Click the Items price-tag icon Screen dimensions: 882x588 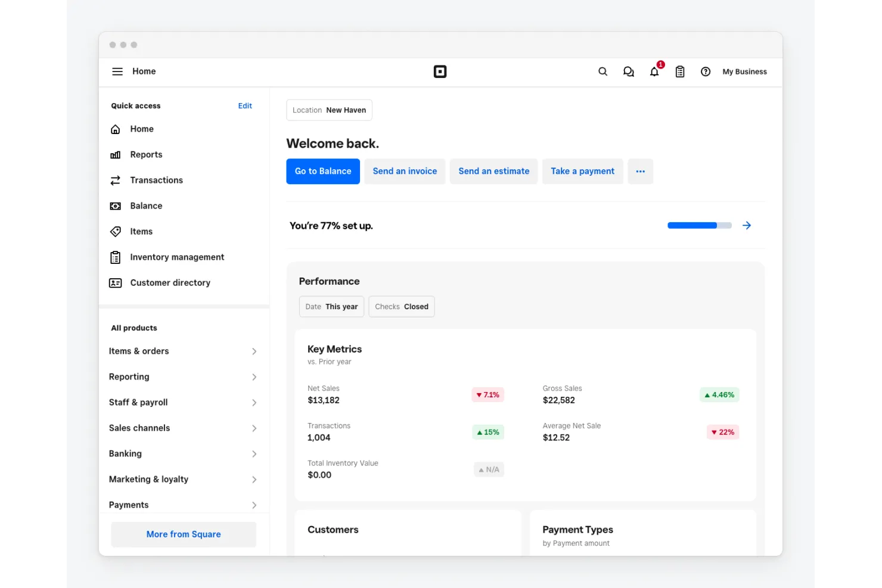point(116,231)
